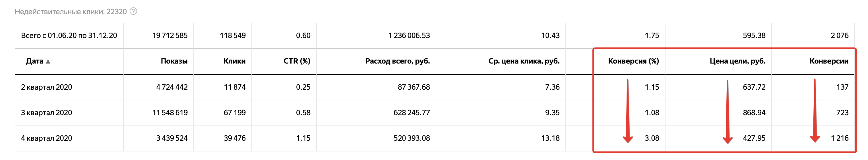Viewport: 868px width, 160px height.
Task: Click total spend value 1 236 006.53
Action: (409, 36)
